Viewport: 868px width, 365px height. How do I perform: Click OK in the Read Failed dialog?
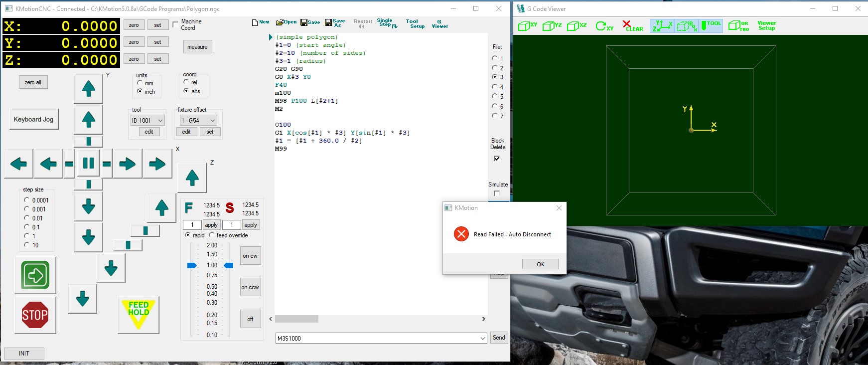[x=540, y=264]
